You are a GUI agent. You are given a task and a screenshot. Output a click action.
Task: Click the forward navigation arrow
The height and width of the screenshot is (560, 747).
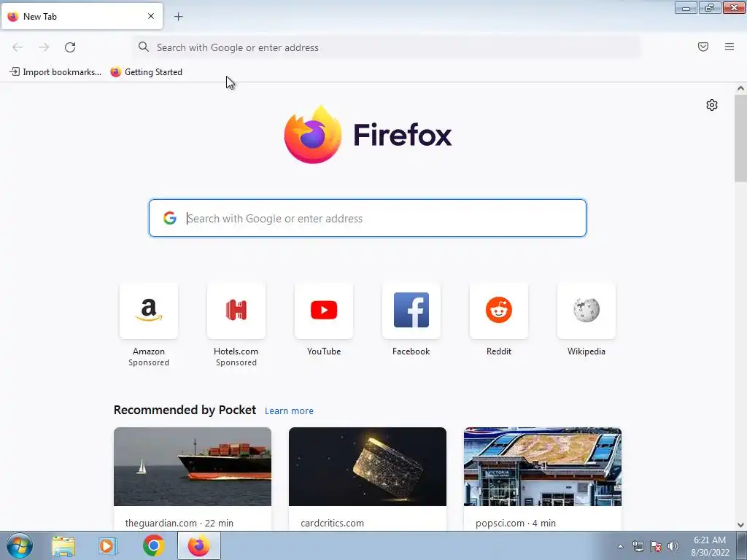coord(44,47)
